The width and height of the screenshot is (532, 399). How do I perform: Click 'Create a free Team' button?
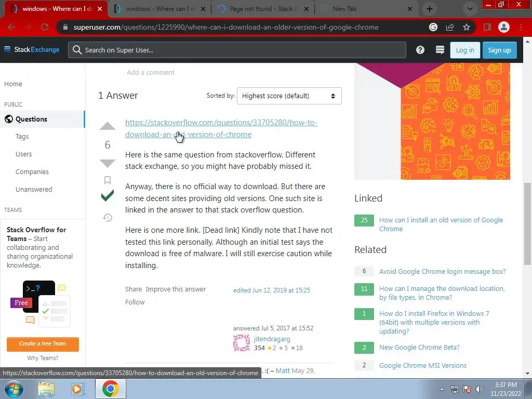43,344
